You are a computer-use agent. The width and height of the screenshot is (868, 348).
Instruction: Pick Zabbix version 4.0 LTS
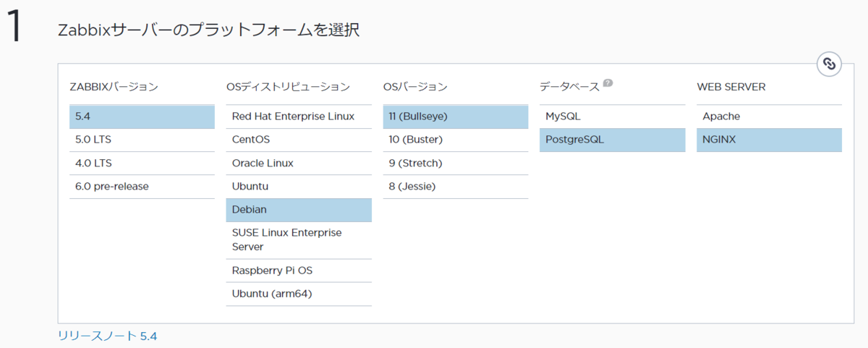click(x=142, y=164)
